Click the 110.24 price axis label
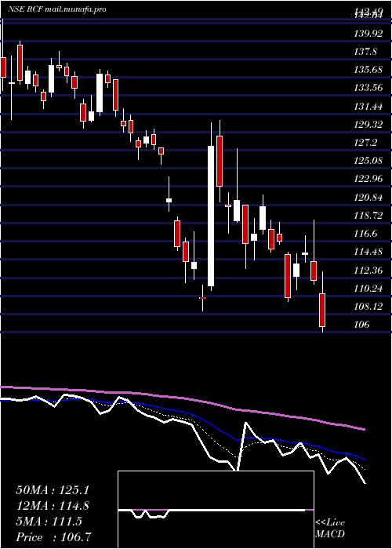 tap(368, 288)
